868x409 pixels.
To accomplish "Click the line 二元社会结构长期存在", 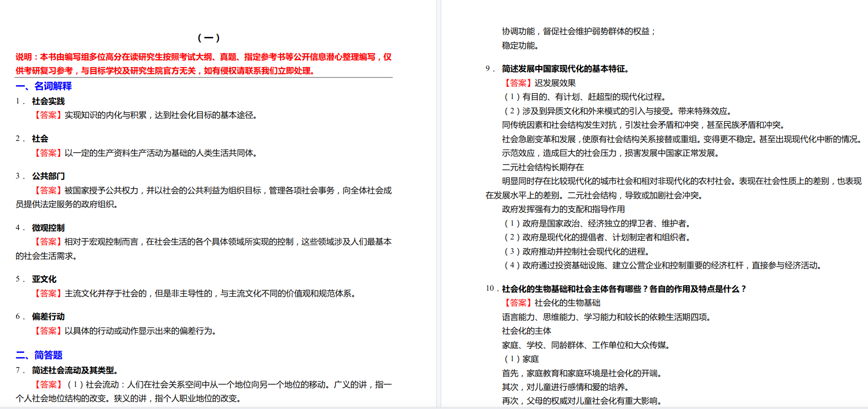I will click(543, 167).
